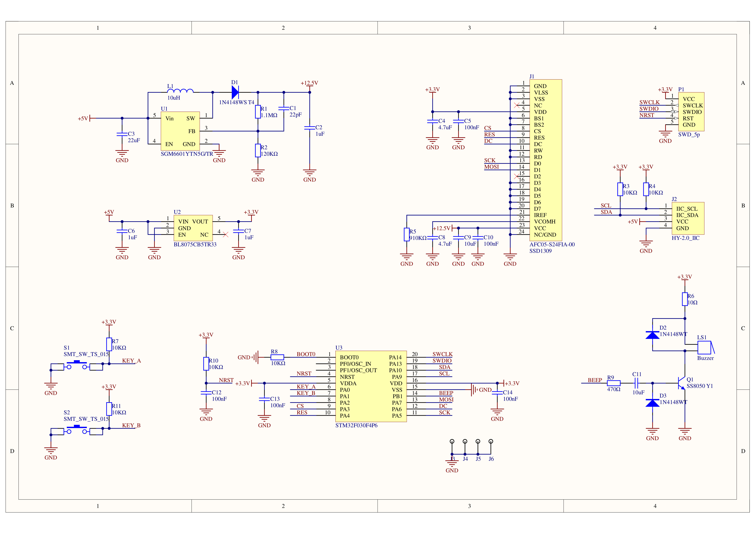Select the C2 1uF capacitor
The height and width of the screenshot is (534, 756).
tap(309, 127)
